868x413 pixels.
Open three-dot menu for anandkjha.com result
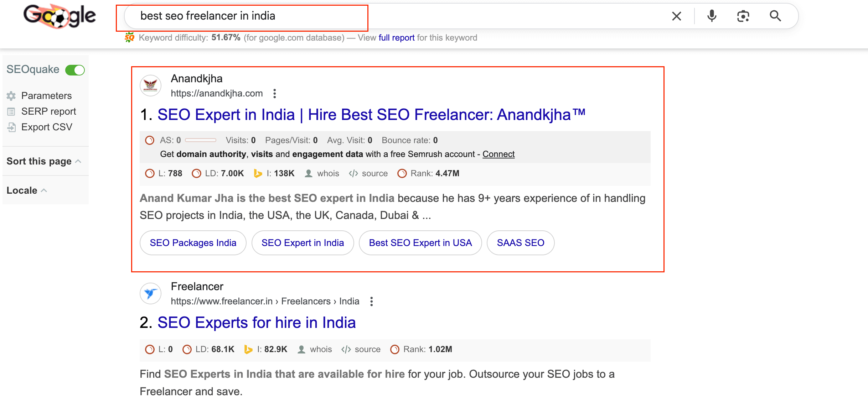pyautogui.click(x=274, y=94)
